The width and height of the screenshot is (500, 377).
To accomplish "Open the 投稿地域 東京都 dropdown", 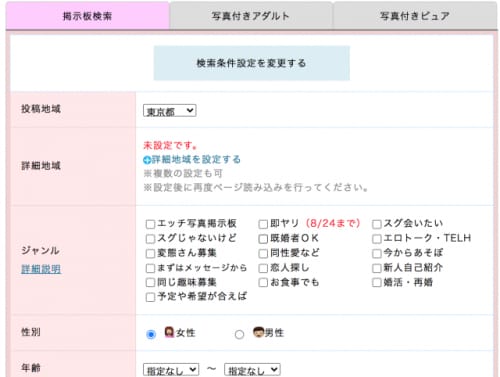I will tap(169, 111).
